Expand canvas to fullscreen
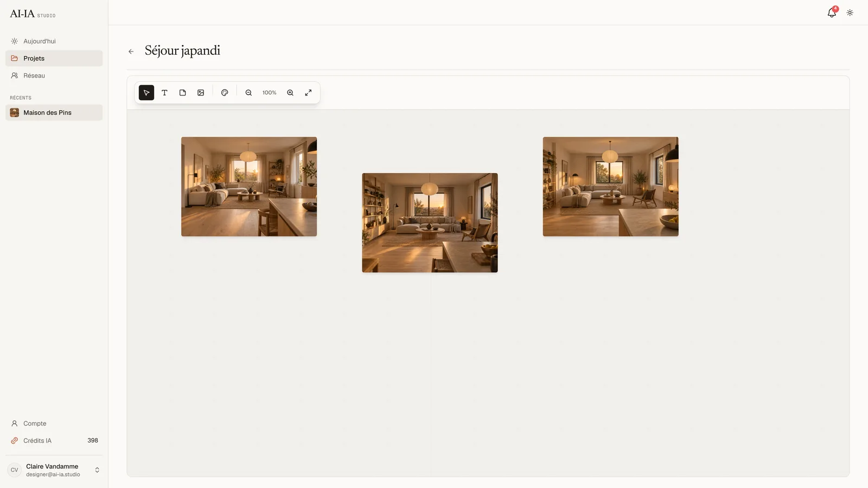Viewport: 868px width, 488px height. coord(308,93)
